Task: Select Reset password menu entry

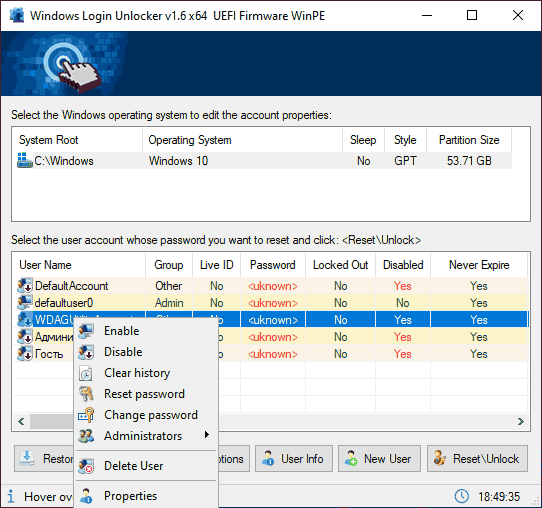Action: 146,394
